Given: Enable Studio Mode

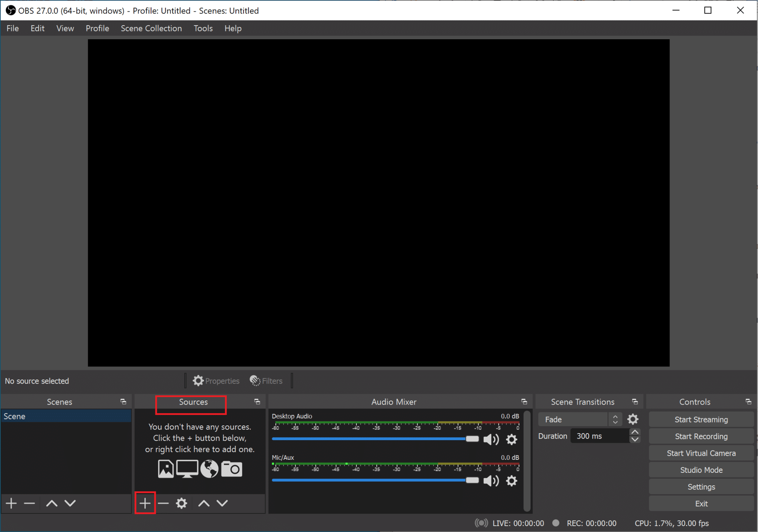Looking at the screenshot, I should coord(701,469).
